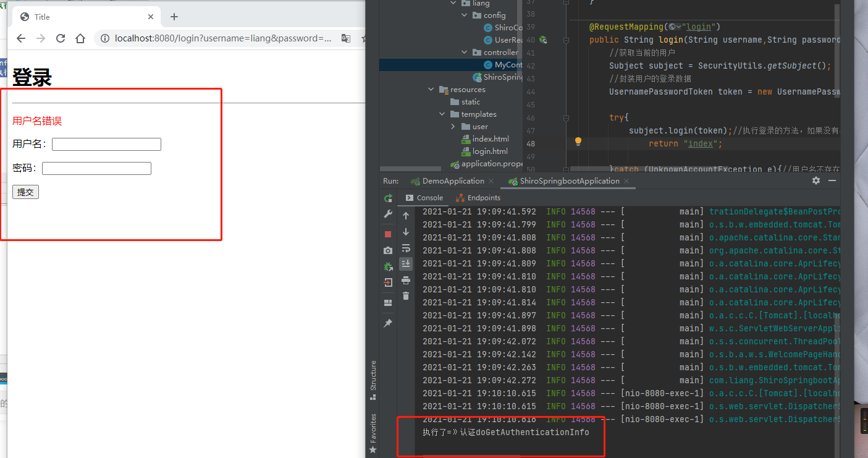Click the 用户名 username input field
The height and width of the screenshot is (458, 868).
pos(106,144)
